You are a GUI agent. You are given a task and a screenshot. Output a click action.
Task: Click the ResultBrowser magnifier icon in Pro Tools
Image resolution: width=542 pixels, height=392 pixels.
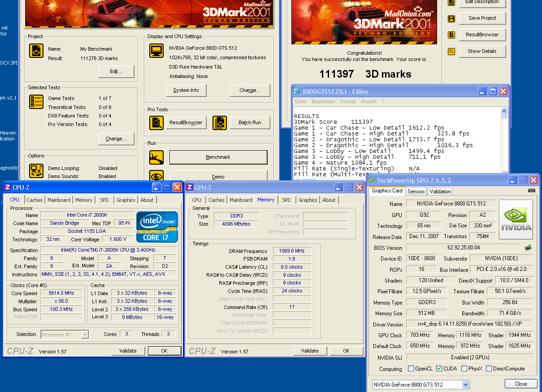156,122
